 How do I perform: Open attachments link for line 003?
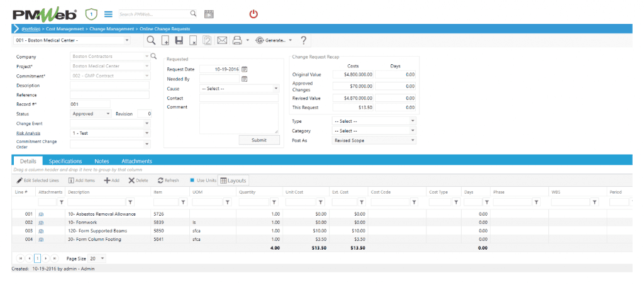tap(41, 231)
